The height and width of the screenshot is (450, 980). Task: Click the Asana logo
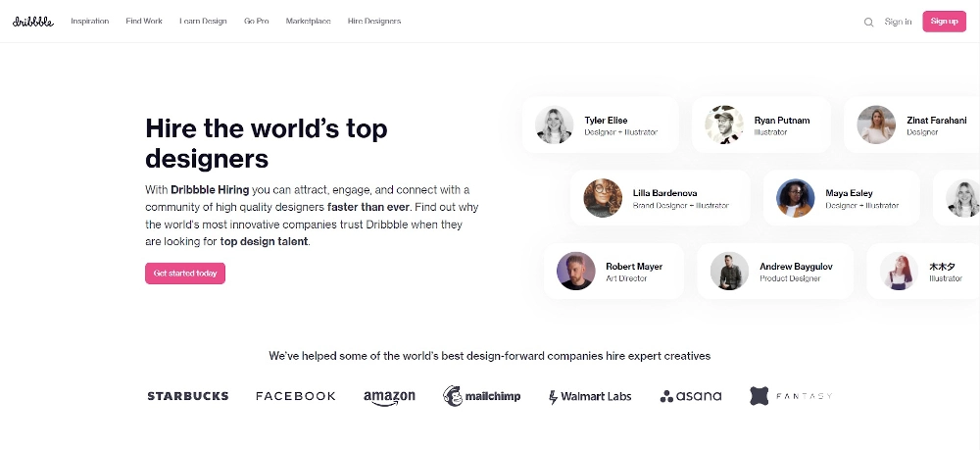pyautogui.click(x=691, y=396)
